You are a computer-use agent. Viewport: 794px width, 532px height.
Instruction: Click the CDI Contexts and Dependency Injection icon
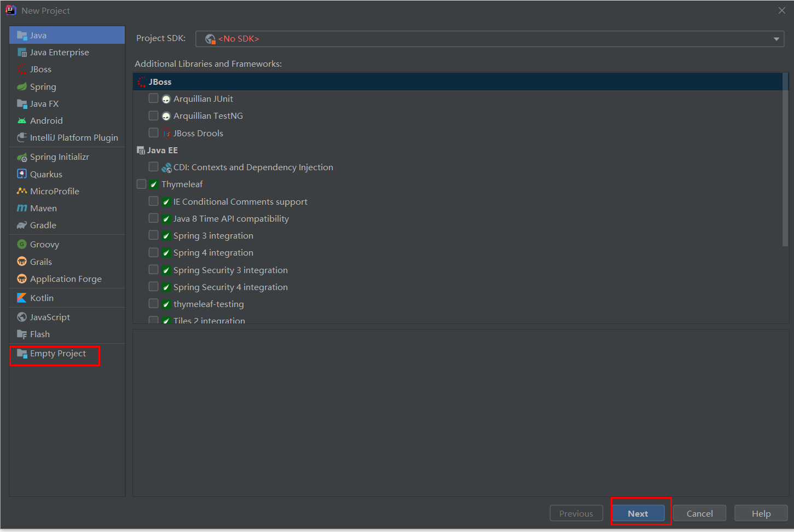[x=166, y=167]
